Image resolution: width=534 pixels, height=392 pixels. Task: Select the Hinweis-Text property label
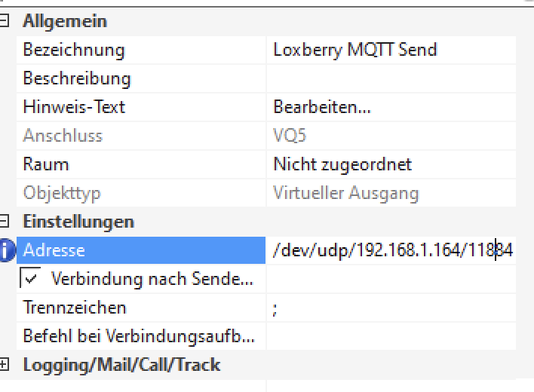74,108
